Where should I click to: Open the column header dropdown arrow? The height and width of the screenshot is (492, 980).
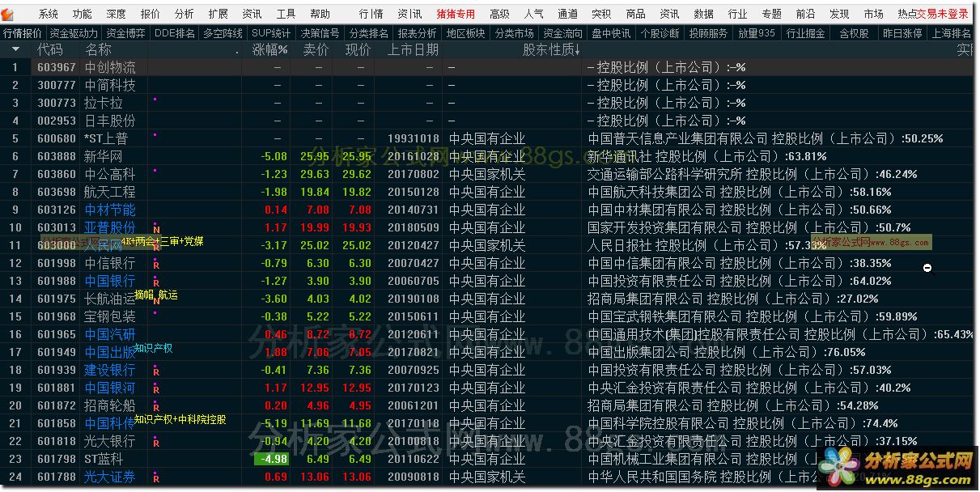[15, 49]
